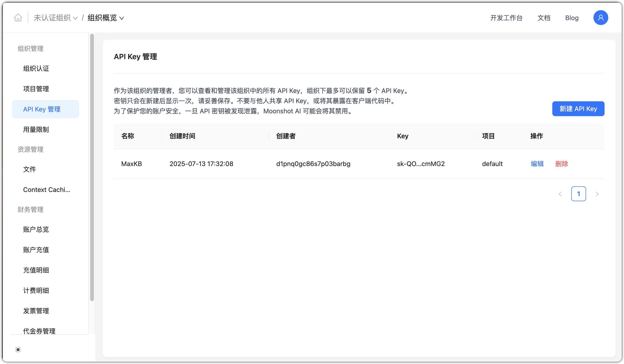Edit the MaxKB API key
Image resolution: width=624 pixels, height=364 pixels.
point(537,164)
